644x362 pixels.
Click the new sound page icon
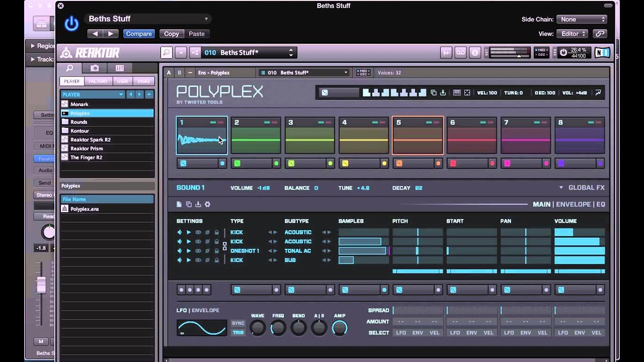tap(179, 204)
